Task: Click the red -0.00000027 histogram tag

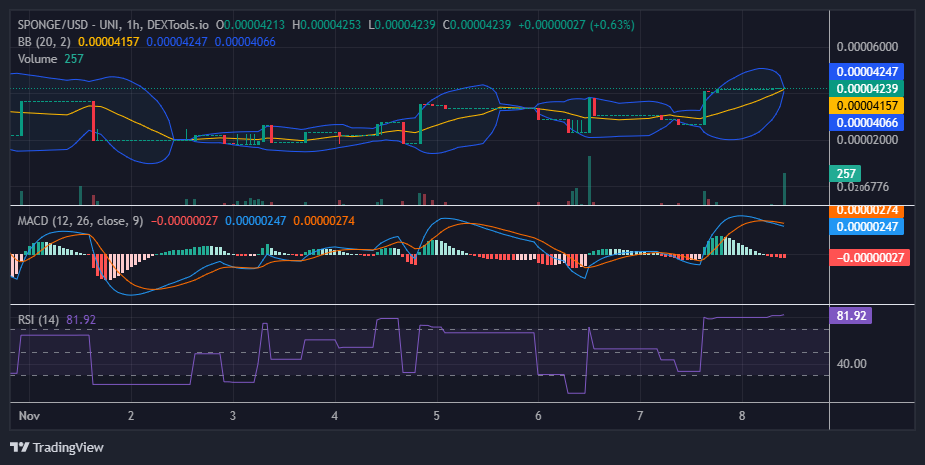Action: tap(870, 258)
